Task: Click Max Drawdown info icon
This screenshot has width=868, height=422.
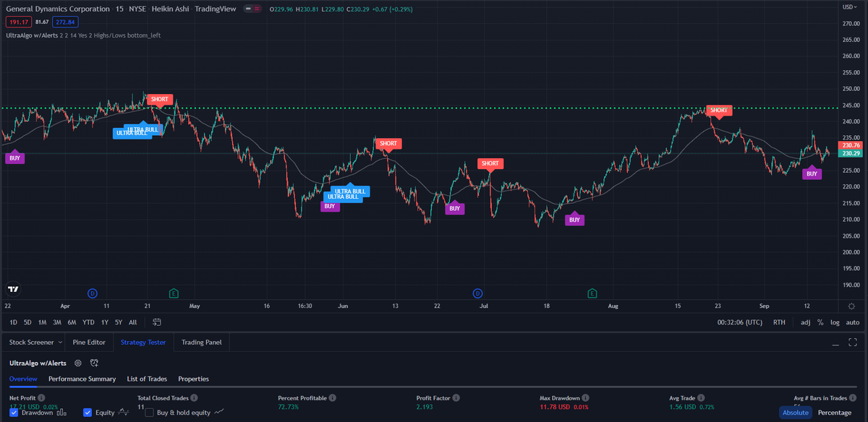Action: (585, 398)
